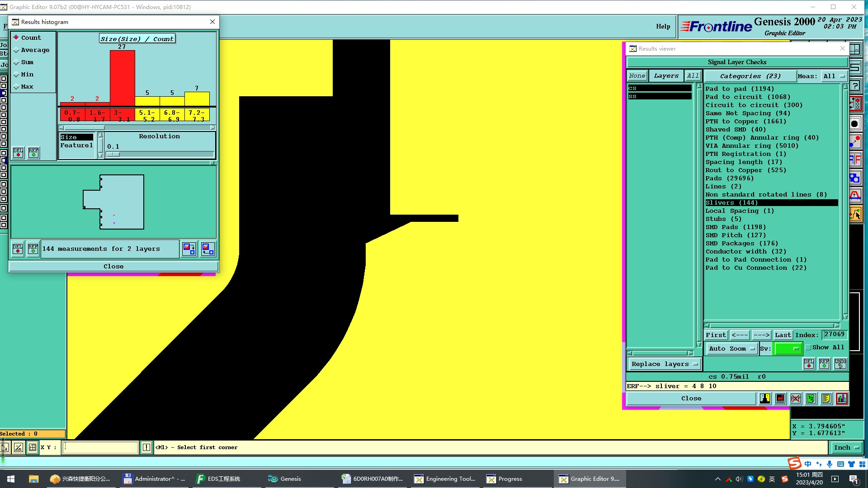Viewport: 868px width, 488px height.
Task: Click the question mark help icon on right toolbar
Action: 855,86
